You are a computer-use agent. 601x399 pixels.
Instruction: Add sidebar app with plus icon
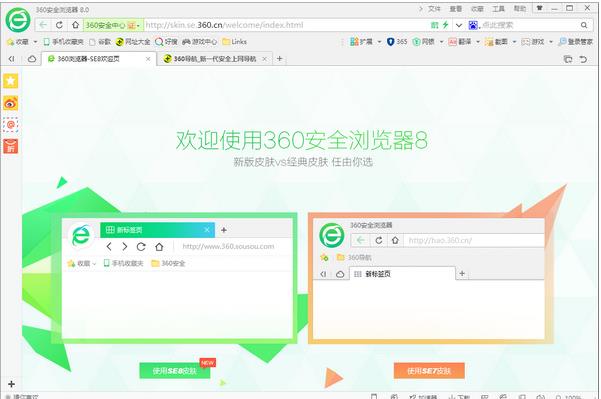[x=11, y=384]
